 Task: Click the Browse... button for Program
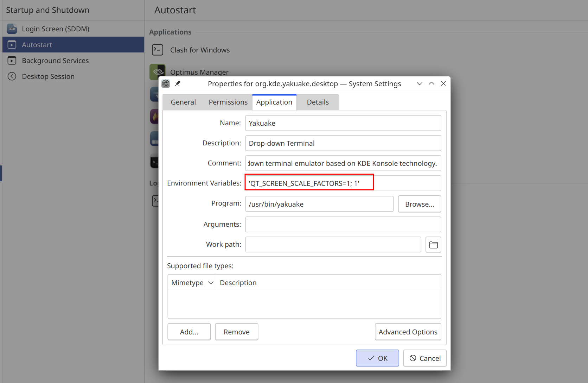pos(420,204)
